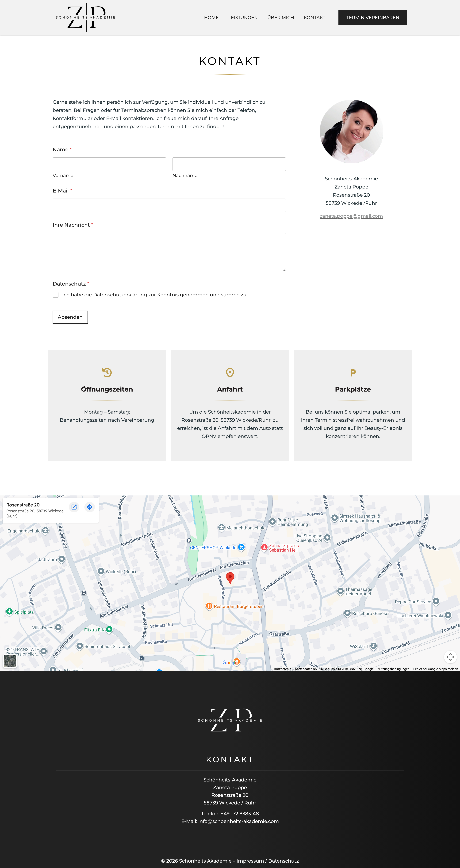Focus the Nachname input field
Screen dimensions: 460x868
229,164
